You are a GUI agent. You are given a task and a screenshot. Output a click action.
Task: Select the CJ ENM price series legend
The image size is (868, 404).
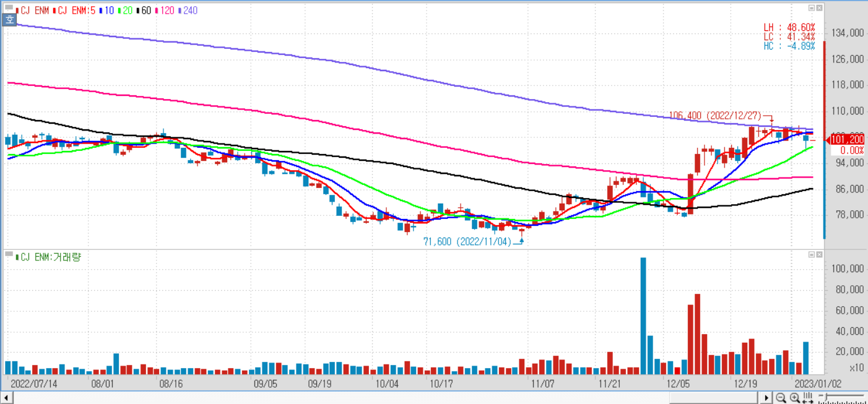click(x=32, y=11)
